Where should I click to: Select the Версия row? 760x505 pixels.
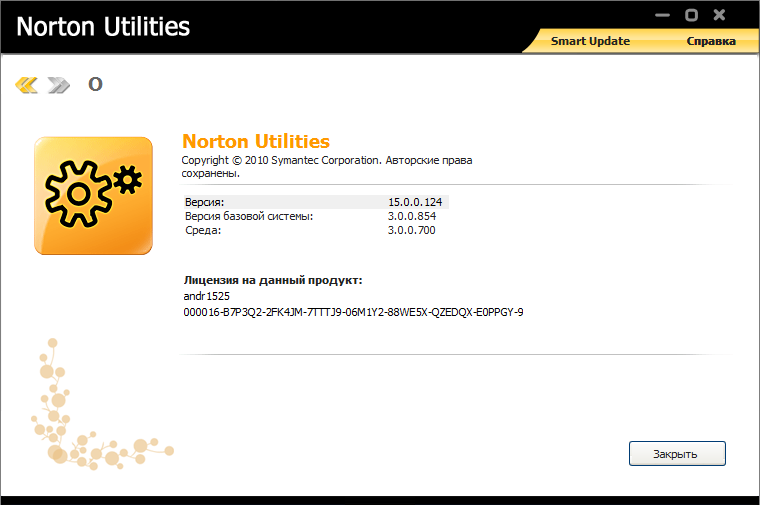tap(205, 202)
